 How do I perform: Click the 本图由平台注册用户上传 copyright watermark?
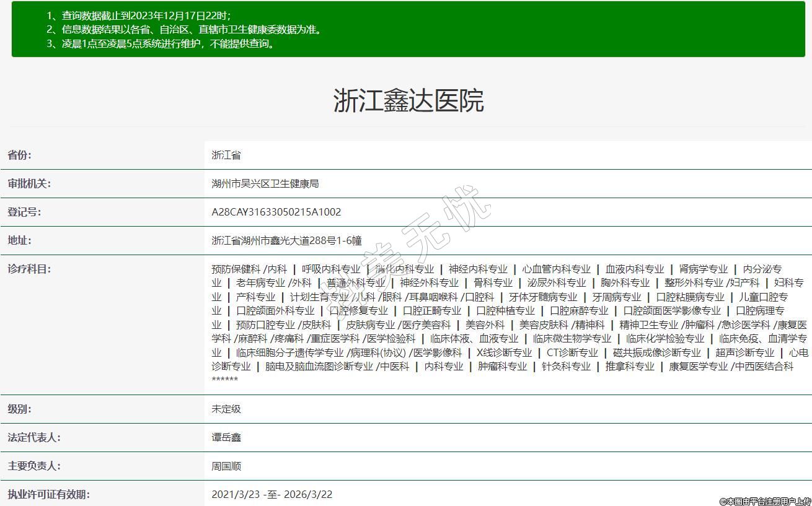[x=765, y=500]
